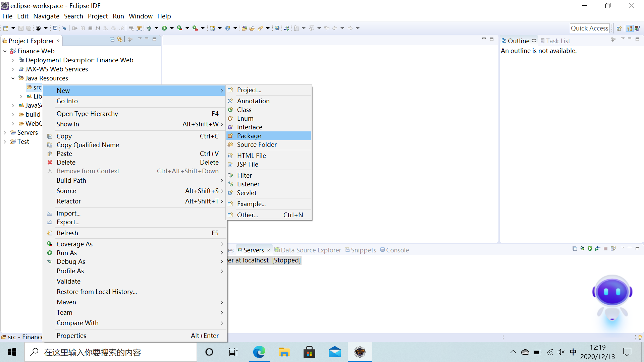Viewport: 644px width, 362px height.
Task: Click the green Run toolbar icon
Action: click(164, 28)
